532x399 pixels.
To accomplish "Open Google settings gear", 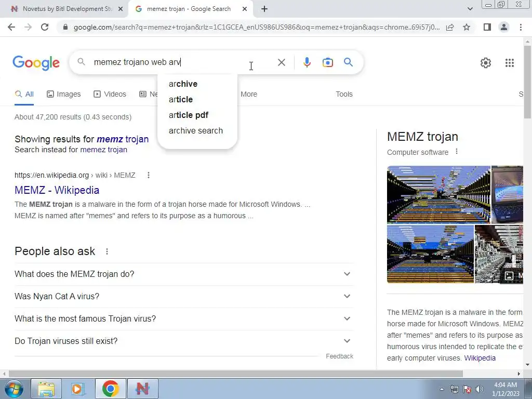I will [486, 63].
